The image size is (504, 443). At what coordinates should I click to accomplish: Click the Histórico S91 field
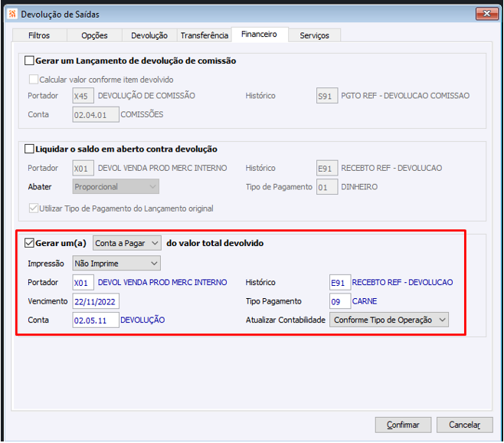(x=327, y=96)
